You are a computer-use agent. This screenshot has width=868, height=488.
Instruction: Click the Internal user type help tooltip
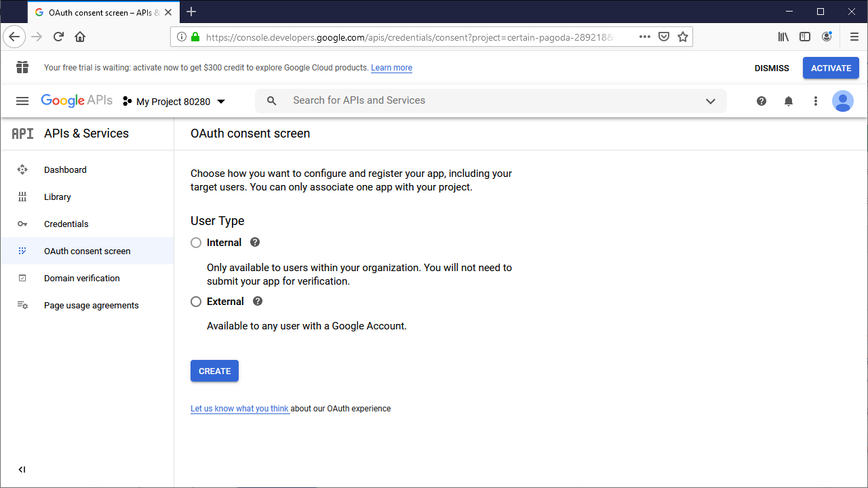tap(254, 242)
